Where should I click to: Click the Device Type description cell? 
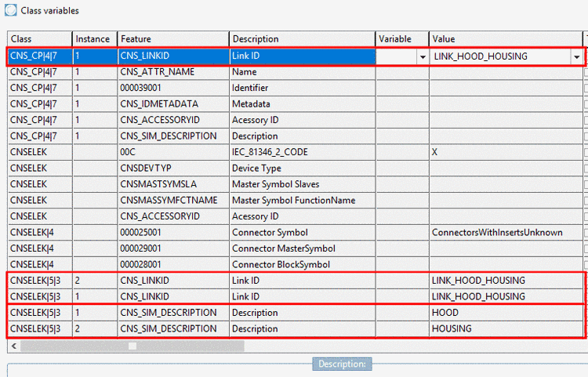click(303, 169)
